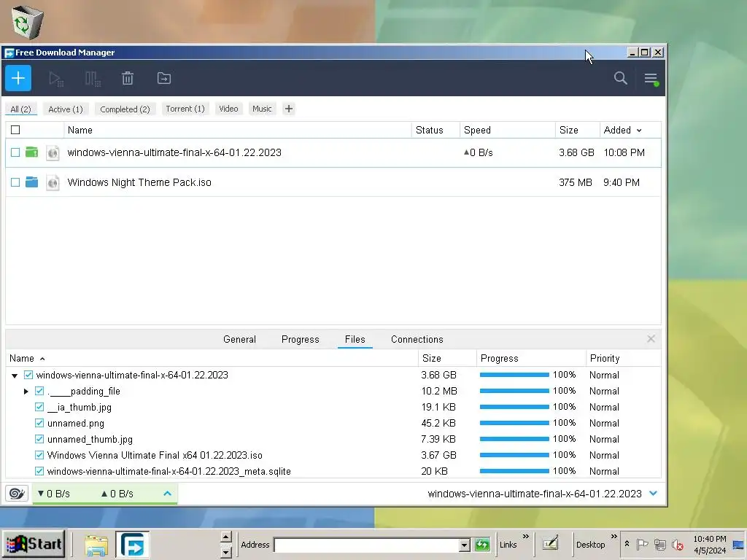
Task: Click the pen notepad icon on taskbar
Action: (550, 542)
